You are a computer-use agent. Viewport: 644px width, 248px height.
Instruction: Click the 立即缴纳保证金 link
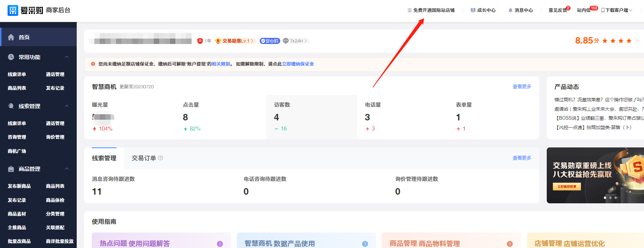point(298,64)
